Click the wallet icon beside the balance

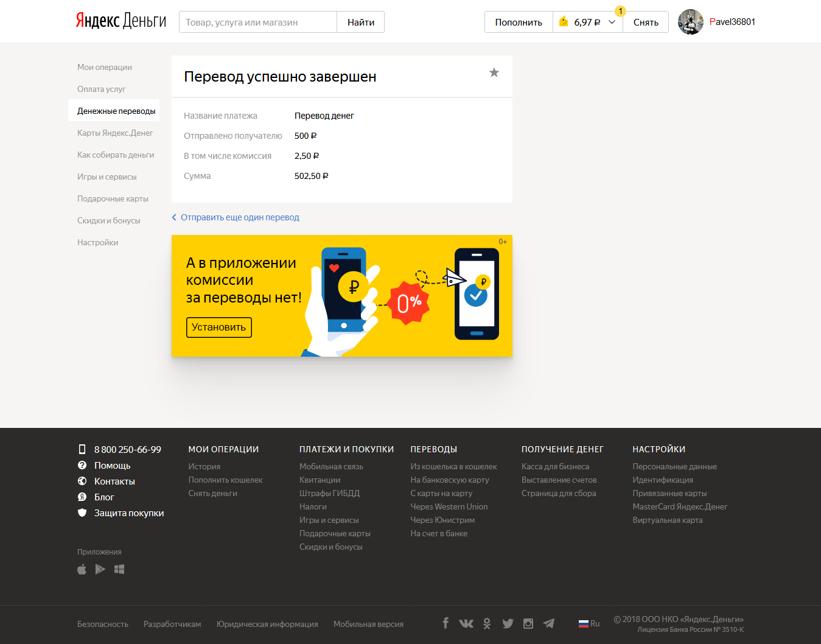point(564,22)
